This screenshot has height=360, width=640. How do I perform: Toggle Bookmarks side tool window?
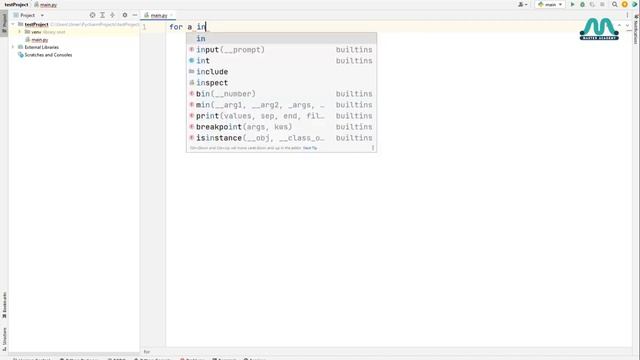[x=4, y=304]
